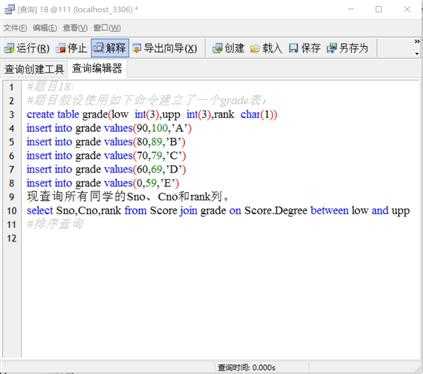
Task: Open the Window (窗口) menu
Action: [x=107, y=28]
